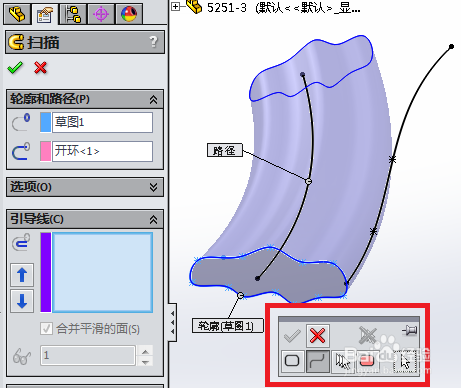Viewport: 461px width, 388px height.
Task: Open help for the 扫描 feature
Action: 153,42
